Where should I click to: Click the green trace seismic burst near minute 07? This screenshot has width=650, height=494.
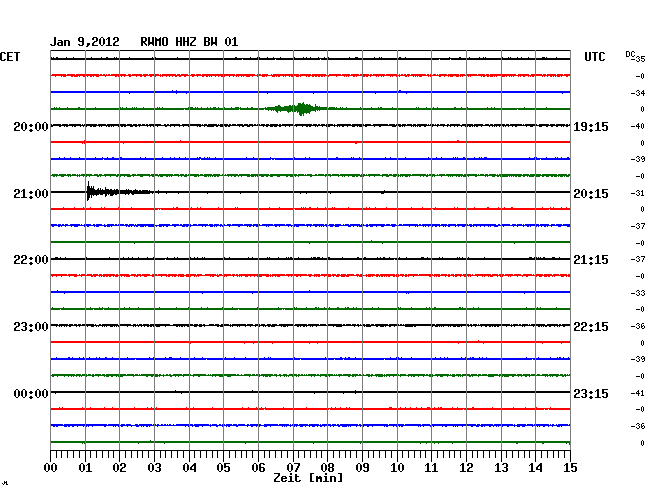pyautogui.click(x=301, y=109)
